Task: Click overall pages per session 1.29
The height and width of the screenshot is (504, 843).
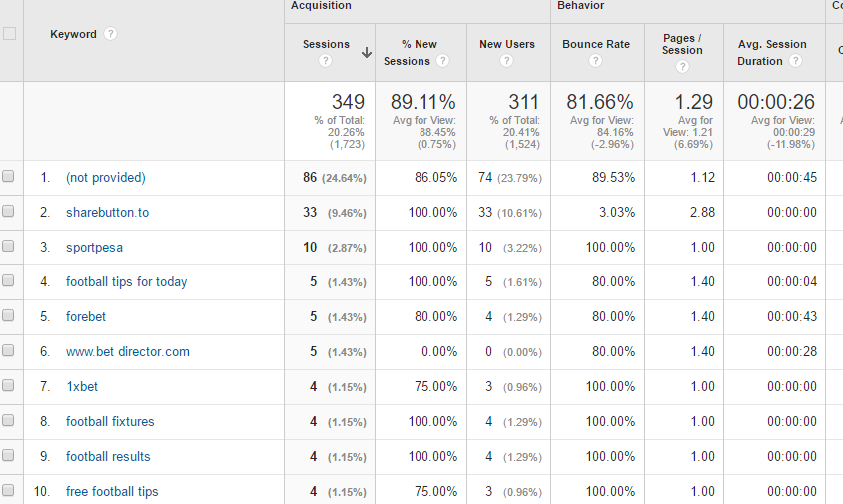Action: [693, 102]
